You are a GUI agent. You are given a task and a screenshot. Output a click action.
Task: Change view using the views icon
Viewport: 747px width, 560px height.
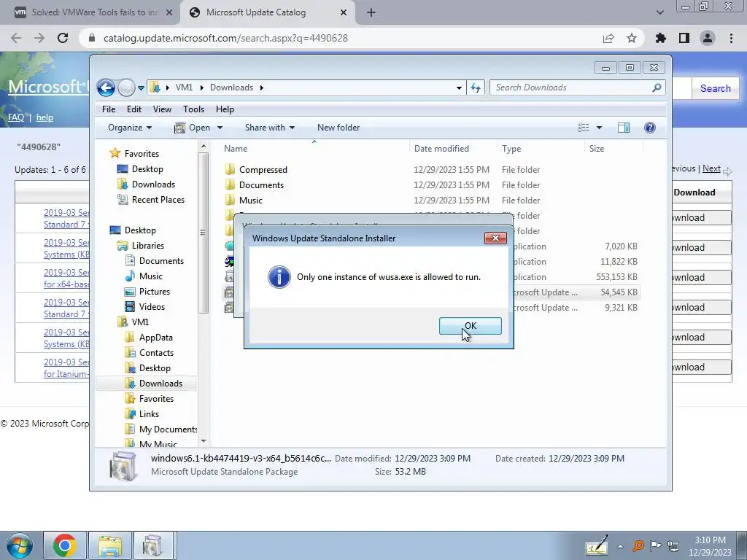583,127
